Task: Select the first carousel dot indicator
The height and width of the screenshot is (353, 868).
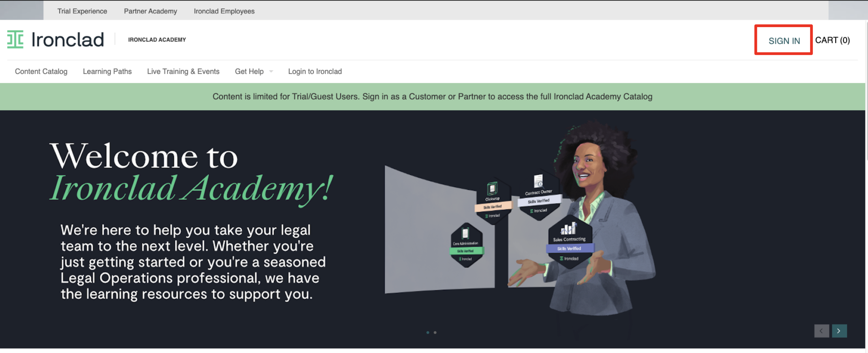Action: coord(428,333)
